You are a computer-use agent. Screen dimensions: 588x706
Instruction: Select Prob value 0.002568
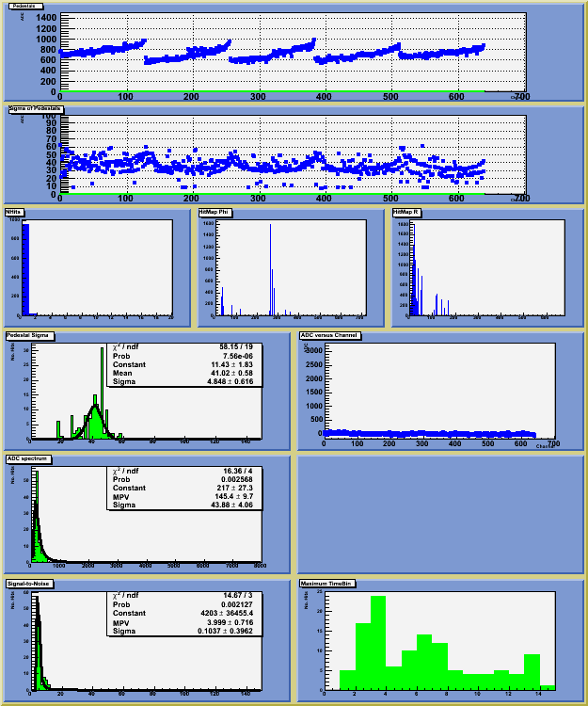pos(237,479)
